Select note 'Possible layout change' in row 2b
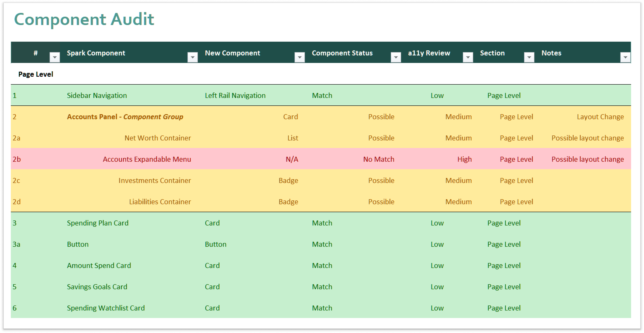 [x=588, y=159]
